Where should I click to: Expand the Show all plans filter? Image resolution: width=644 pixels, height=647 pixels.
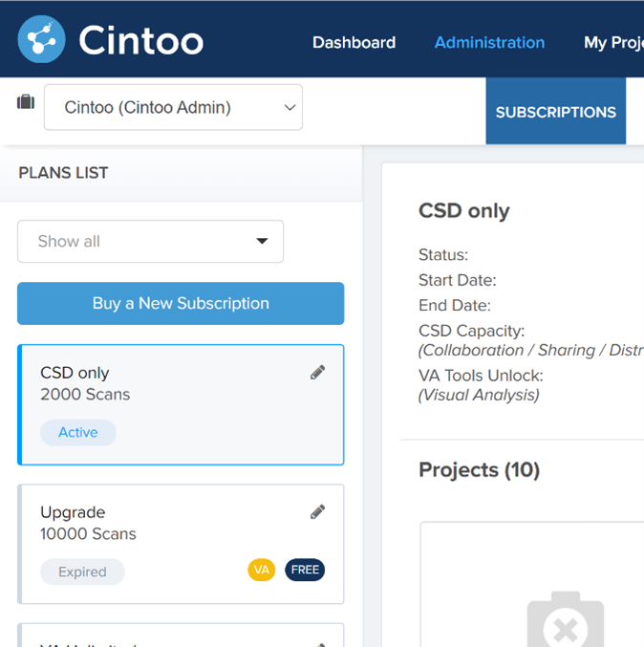[x=150, y=242]
